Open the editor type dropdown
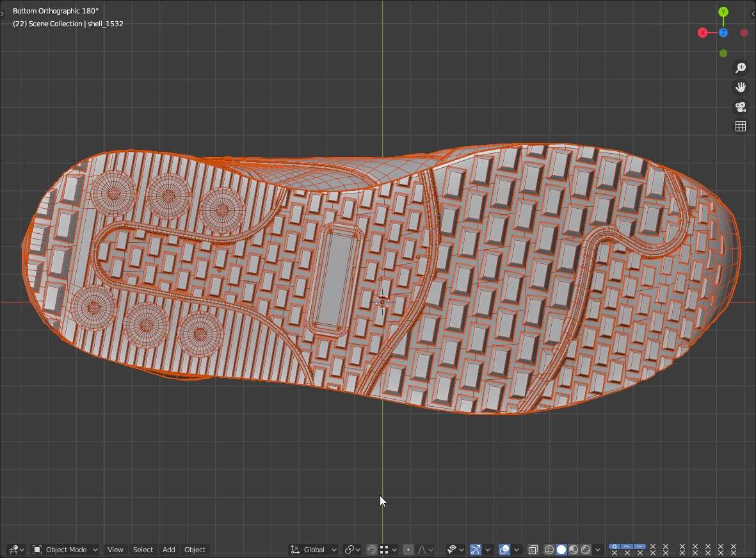The height and width of the screenshot is (558, 756). click(x=16, y=550)
